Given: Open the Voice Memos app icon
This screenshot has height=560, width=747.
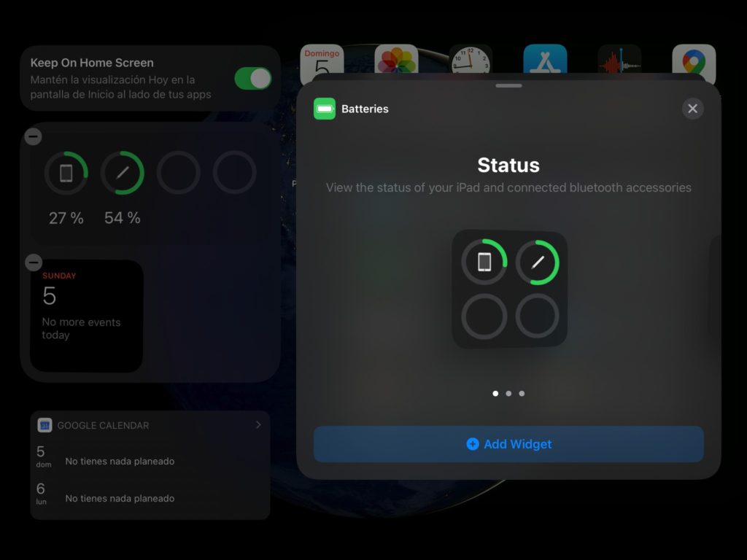Looking at the screenshot, I should [x=619, y=60].
